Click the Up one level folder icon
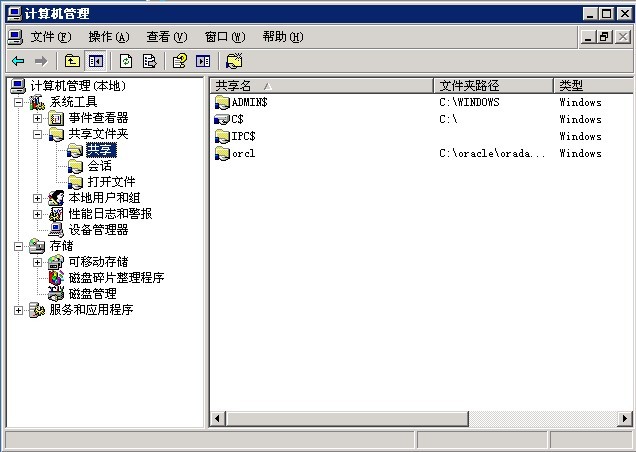Viewport: 636px width, 452px height. 72,61
